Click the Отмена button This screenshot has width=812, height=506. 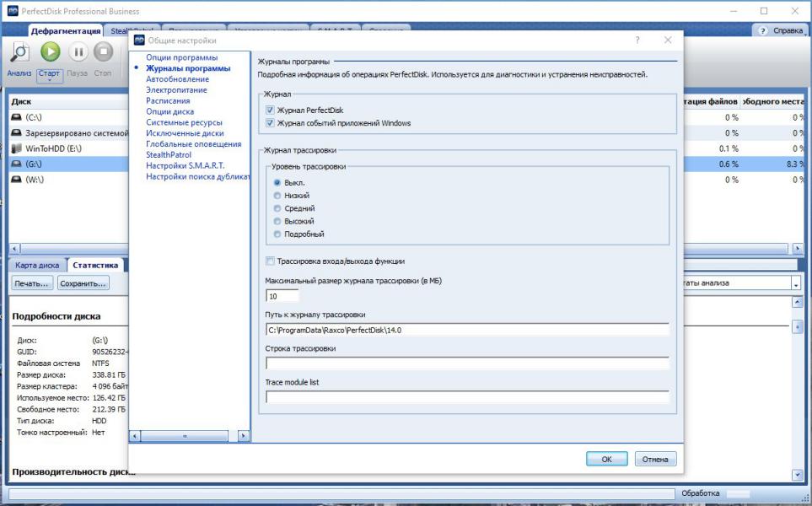pyautogui.click(x=655, y=459)
